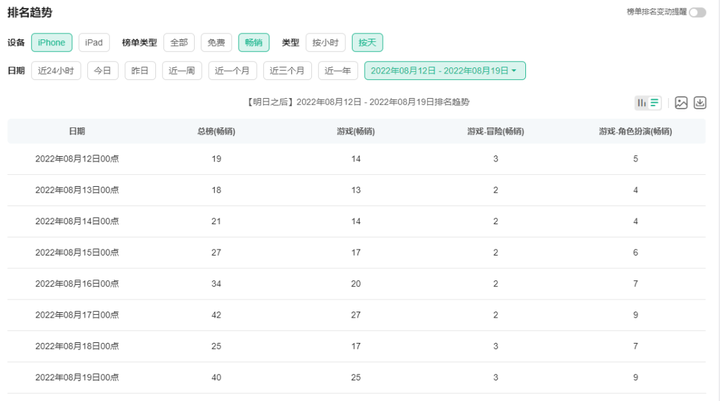720x401 pixels.
Task: Open the date range dropdown picker
Action: pos(444,71)
